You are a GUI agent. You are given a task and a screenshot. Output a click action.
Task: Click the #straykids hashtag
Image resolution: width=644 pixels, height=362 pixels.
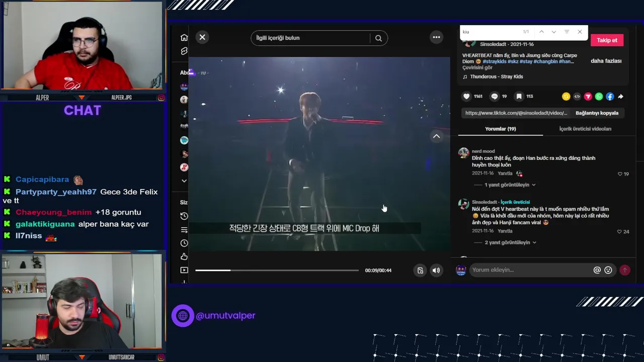[495, 61]
